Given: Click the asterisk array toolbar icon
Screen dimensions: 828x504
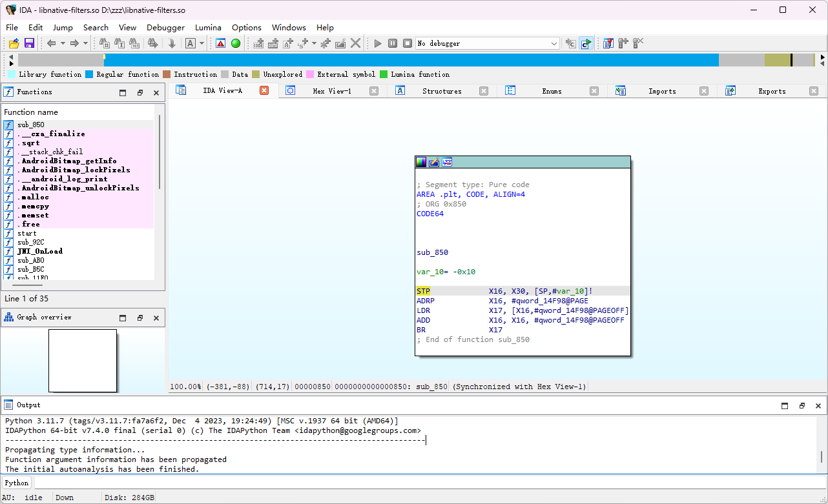Looking at the screenshot, I should coord(325,43).
